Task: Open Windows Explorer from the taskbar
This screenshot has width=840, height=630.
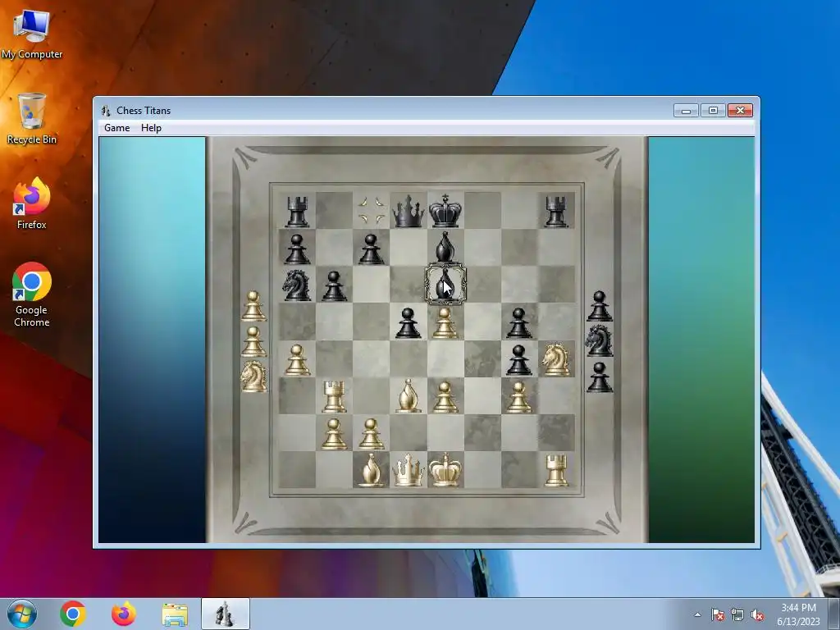Action: point(175,614)
